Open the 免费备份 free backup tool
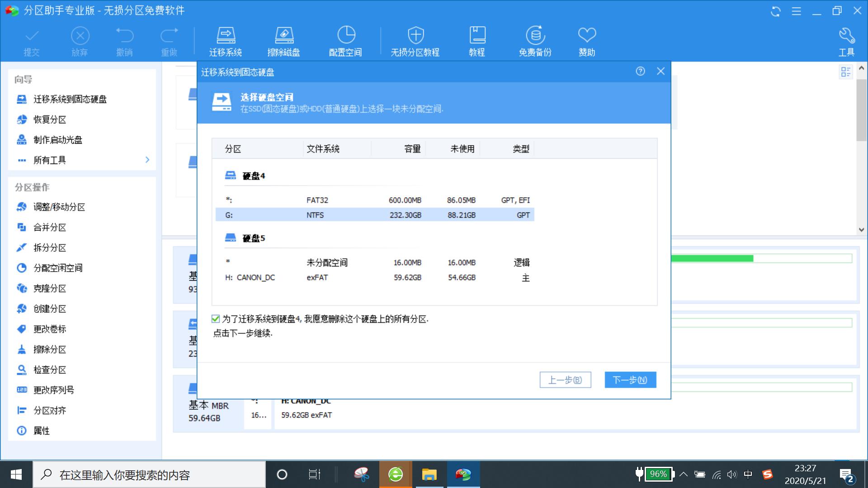The image size is (868, 488). point(536,40)
